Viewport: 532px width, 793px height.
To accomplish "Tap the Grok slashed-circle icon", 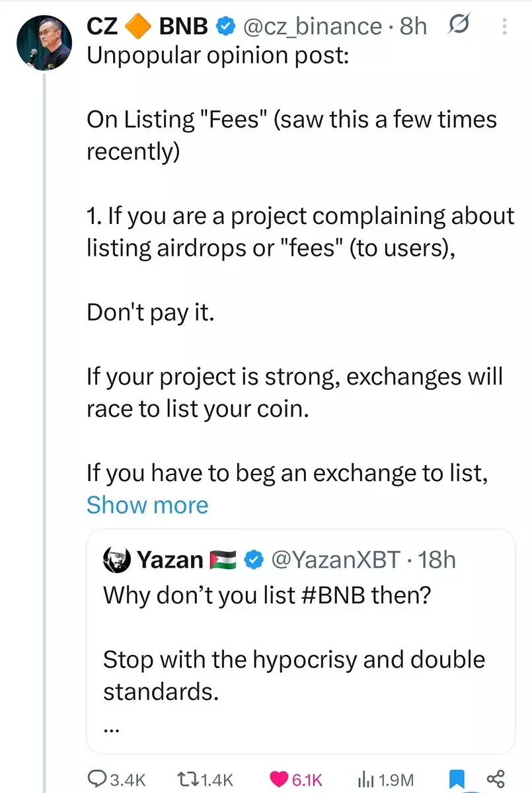I will 457,26.
